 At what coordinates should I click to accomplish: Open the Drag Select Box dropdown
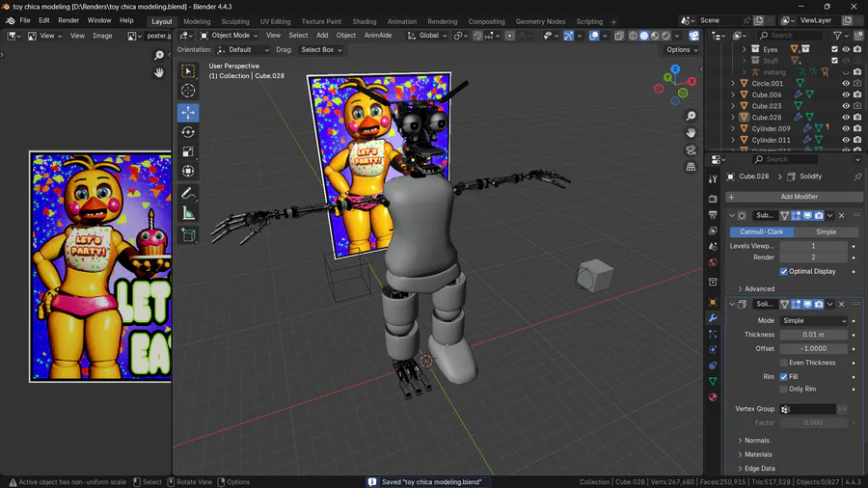pyautogui.click(x=320, y=50)
